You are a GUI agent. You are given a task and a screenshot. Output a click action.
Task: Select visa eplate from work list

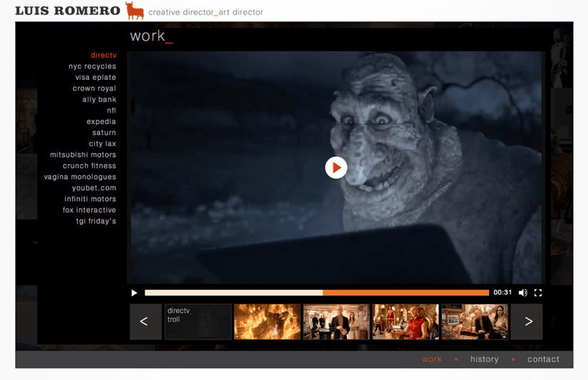(96, 78)
